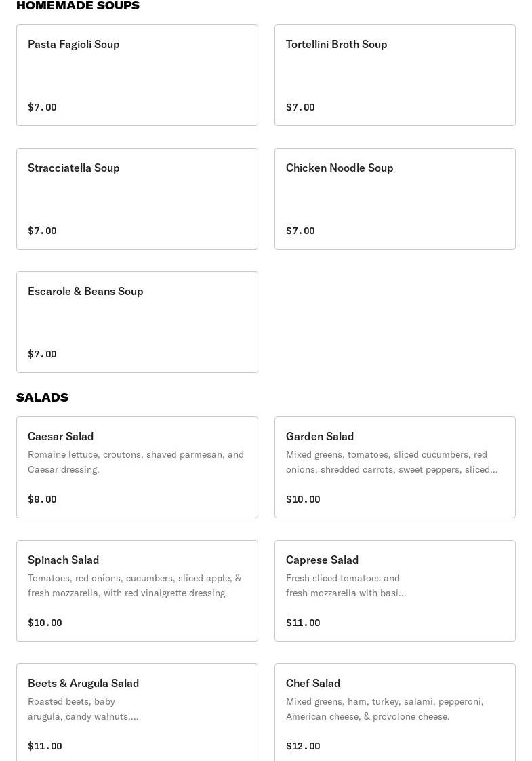Choose the Stracciatella Soup item
Viewport: 532px width, 761px height.
[x=137, y=198]
